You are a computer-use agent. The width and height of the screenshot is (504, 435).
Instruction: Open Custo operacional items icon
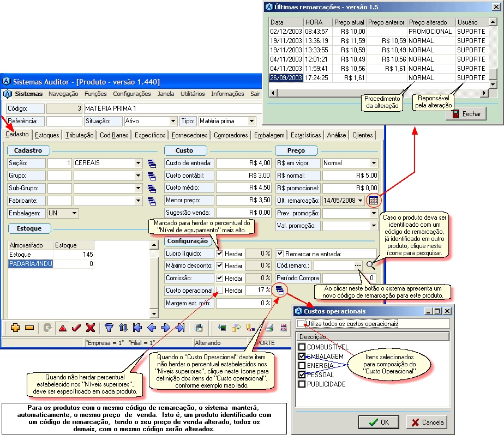pos(279,290)
